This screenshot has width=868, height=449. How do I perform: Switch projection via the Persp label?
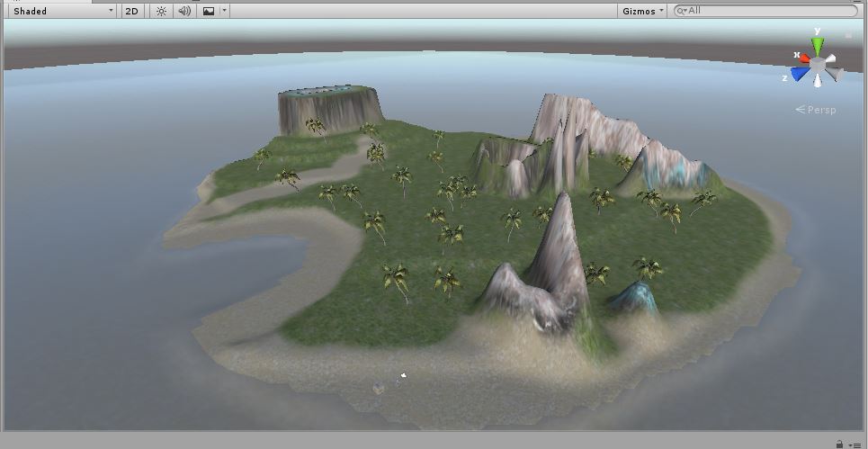816,110
